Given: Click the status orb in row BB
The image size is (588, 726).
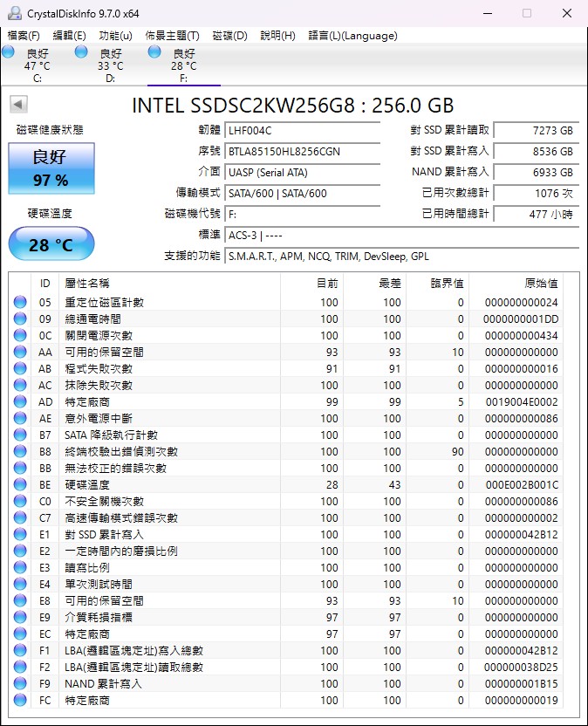Looking at the screenshot, I should pos(20,468).
